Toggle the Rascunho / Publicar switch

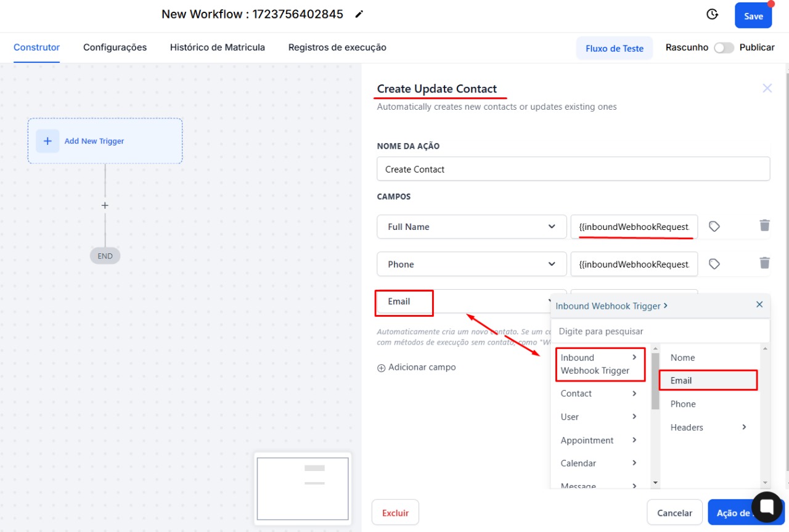tap(724, 47)
